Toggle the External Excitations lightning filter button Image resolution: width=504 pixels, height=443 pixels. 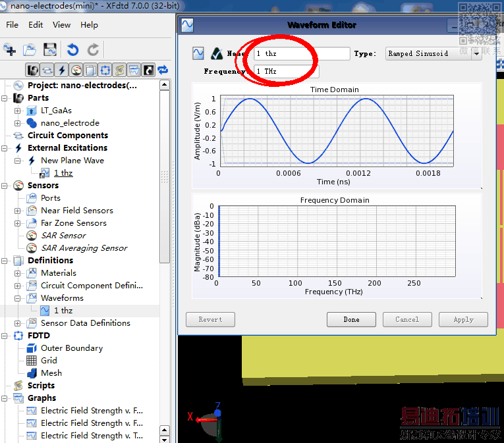62,70
